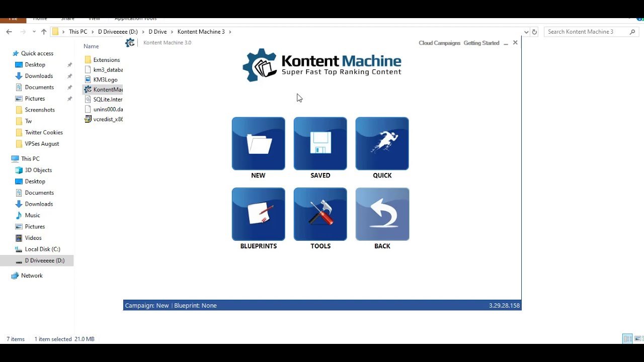Switch to details view layout icon
Image resolution: width=644 pixels, height=362 pixels.
pyautogui.click(x=627, y=339)
